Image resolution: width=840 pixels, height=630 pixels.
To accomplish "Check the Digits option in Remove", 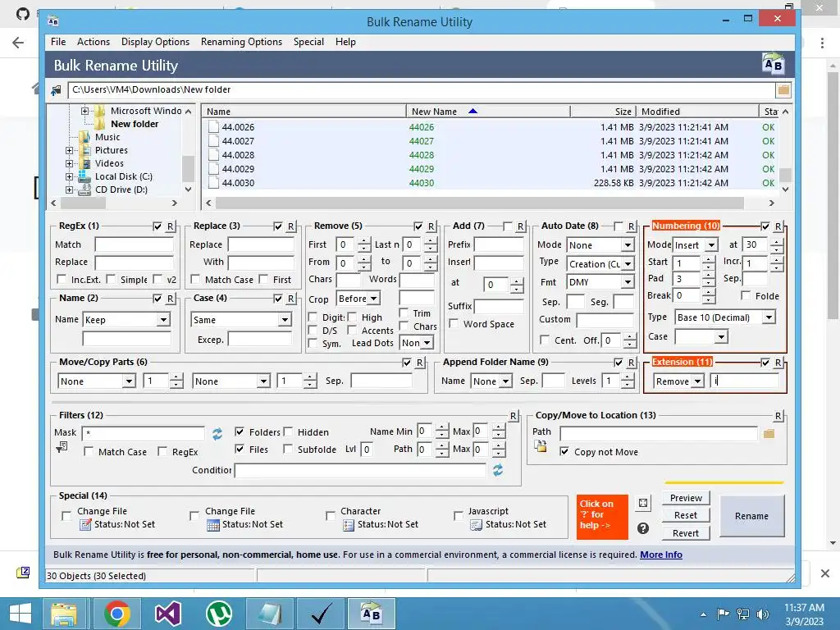I will click(313, 317).
